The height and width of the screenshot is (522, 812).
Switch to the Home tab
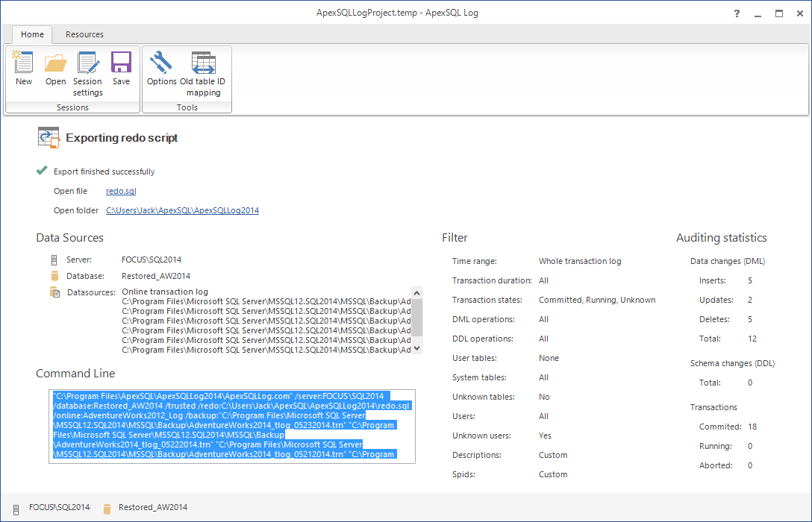(32, 34)
